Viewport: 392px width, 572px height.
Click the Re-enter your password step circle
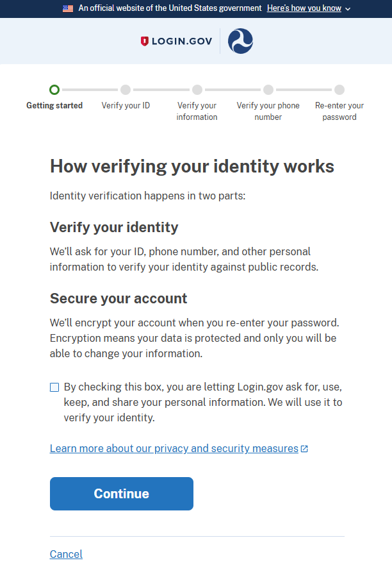[x=339, y=90]
